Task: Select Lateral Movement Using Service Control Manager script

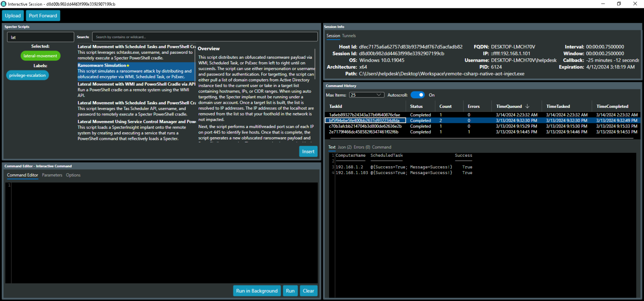Action: click(x=136, y=130)
